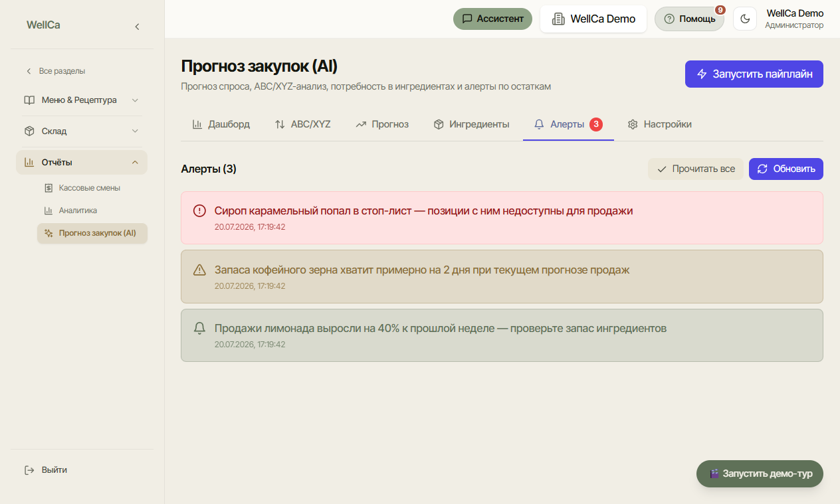
Task: Toggle dark mode with the moon icon
Action: [x=745, y=19]
